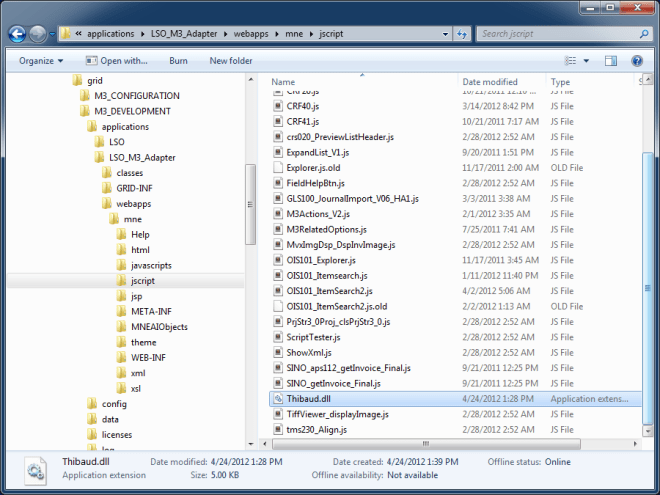Click the change view icon
The height and width of the screenshot is (495, 660).
click(570, 61)
